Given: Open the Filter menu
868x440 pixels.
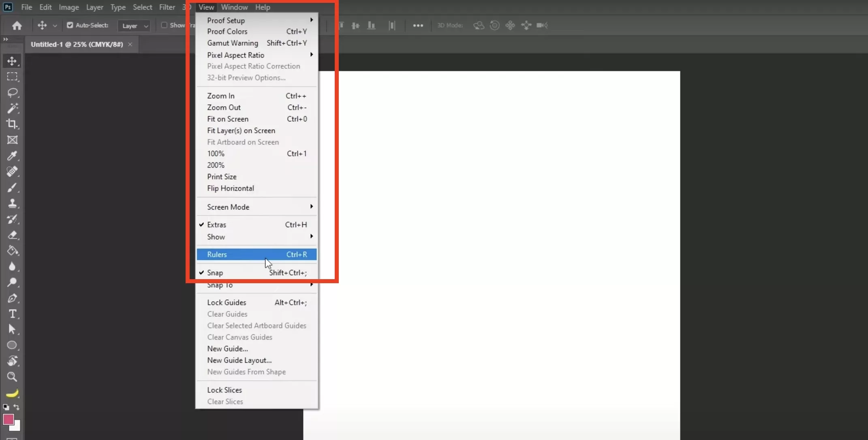Looking at the screenshot, I should coord(167,7).
